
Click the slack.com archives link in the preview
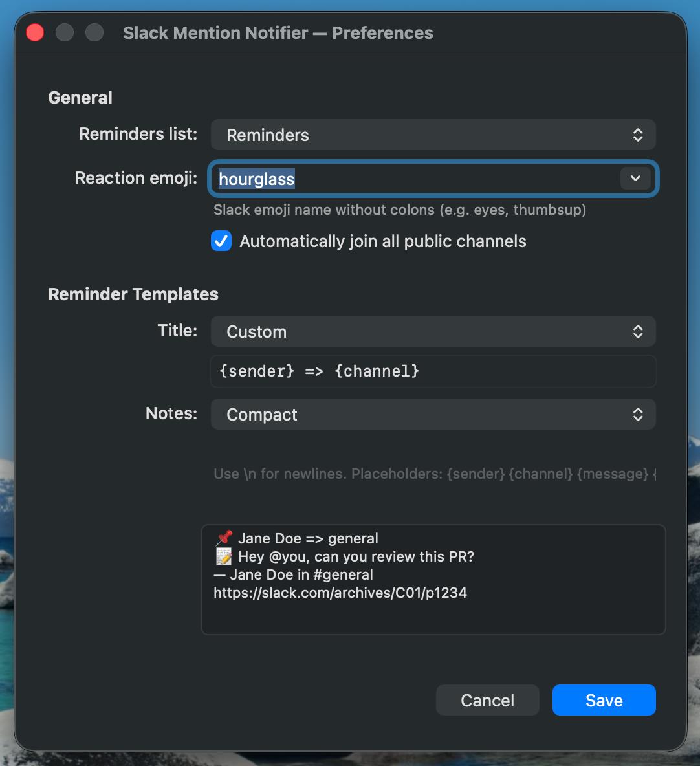tap(341, 592)
